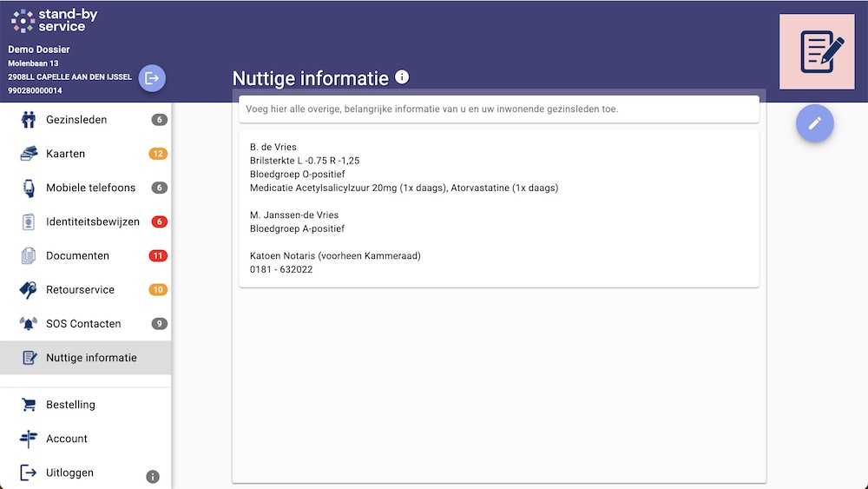Select the Nuttige informatie sidebar label
868x489 pixels.
(91, 358)
